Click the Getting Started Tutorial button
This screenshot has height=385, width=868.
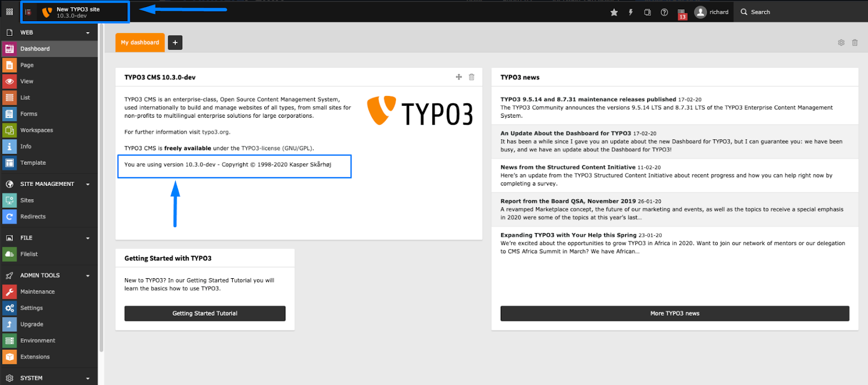[205, 313]
